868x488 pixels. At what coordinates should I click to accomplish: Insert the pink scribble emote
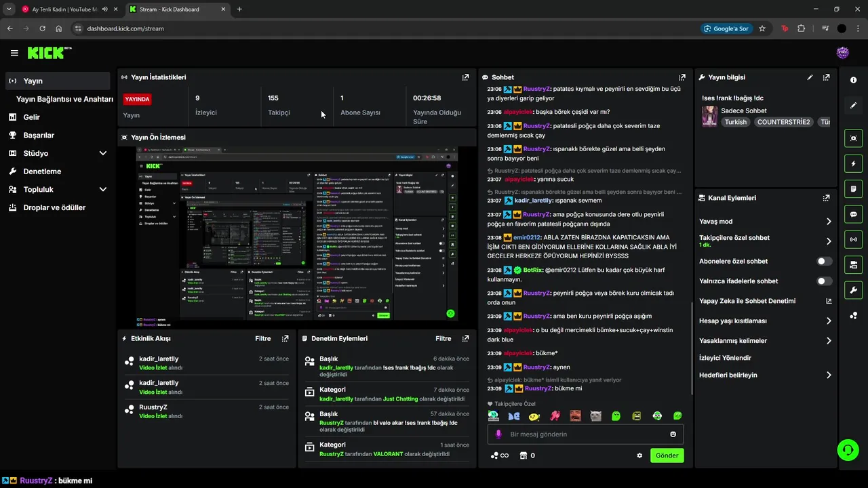(x=555, y=415)
